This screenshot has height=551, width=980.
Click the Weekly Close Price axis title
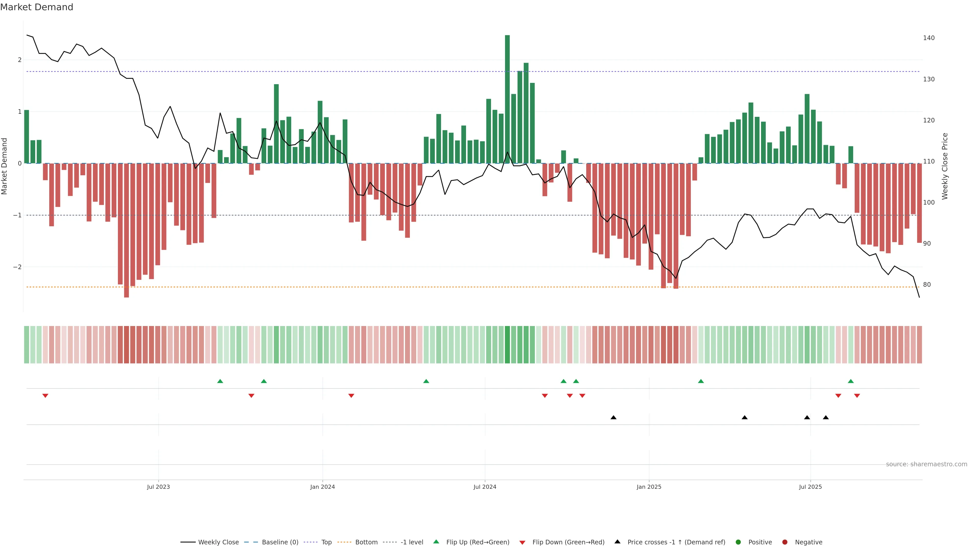pos(945,166)
